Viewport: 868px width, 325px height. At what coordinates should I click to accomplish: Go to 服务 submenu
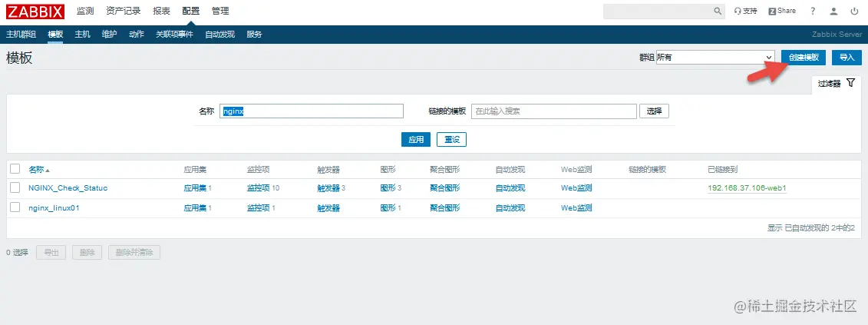click(x=254, y=35)
